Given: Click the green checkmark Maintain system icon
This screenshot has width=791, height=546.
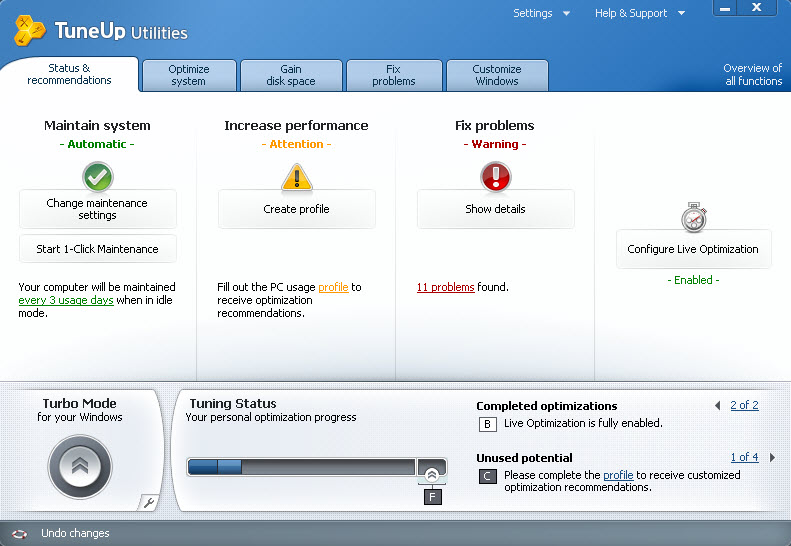Looking at the screenshot, I should click(x=97, y=177).
